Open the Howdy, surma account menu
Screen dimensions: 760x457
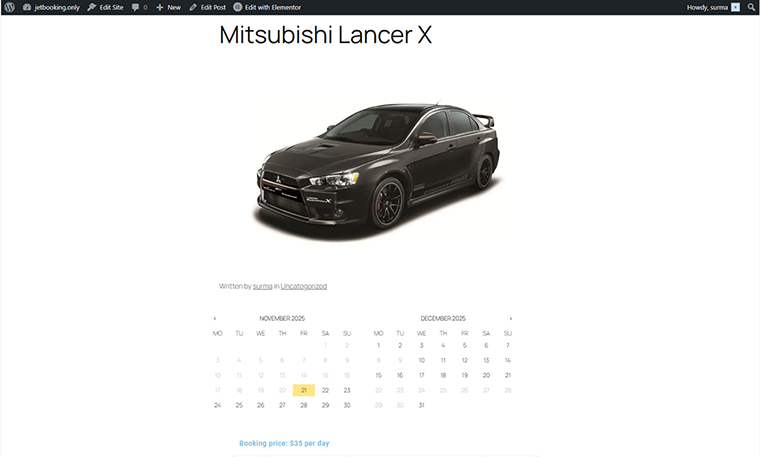click(713, 7)
